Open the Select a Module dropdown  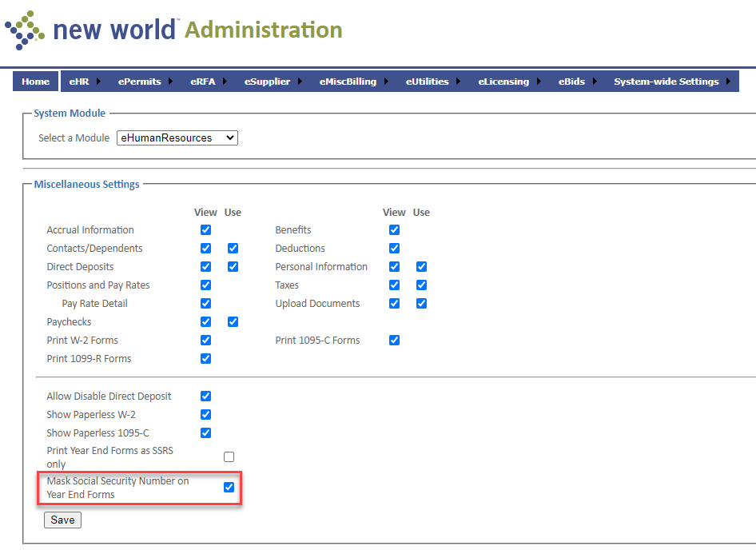pos(177,138)
